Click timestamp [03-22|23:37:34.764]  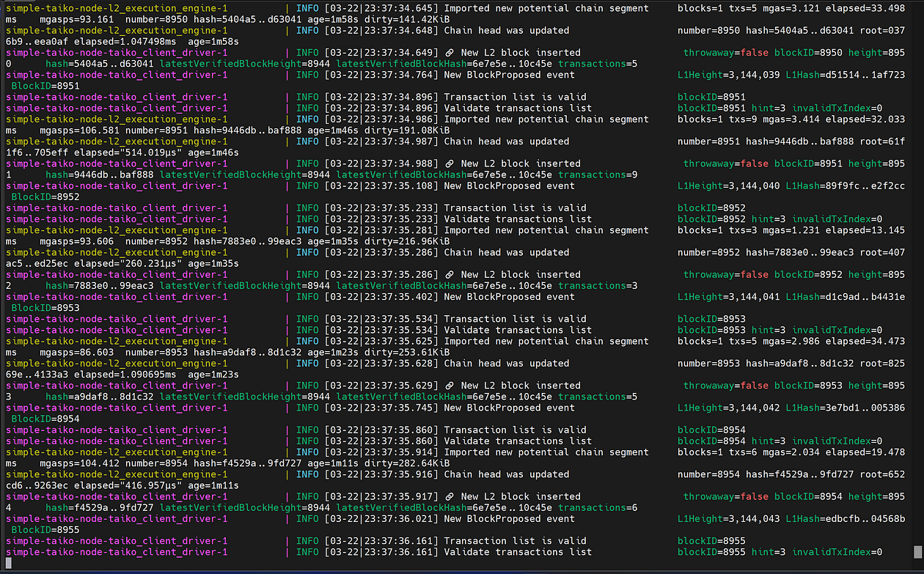coord(381,75)
